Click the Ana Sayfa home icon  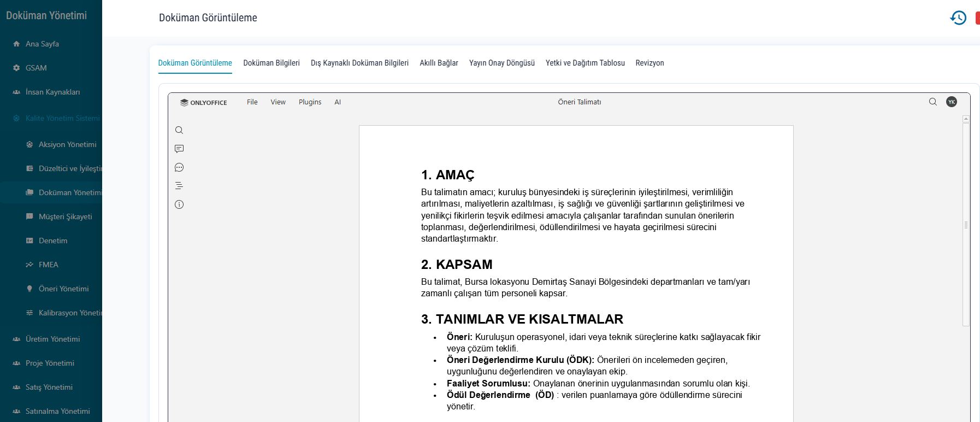click(x=16, y=44)
